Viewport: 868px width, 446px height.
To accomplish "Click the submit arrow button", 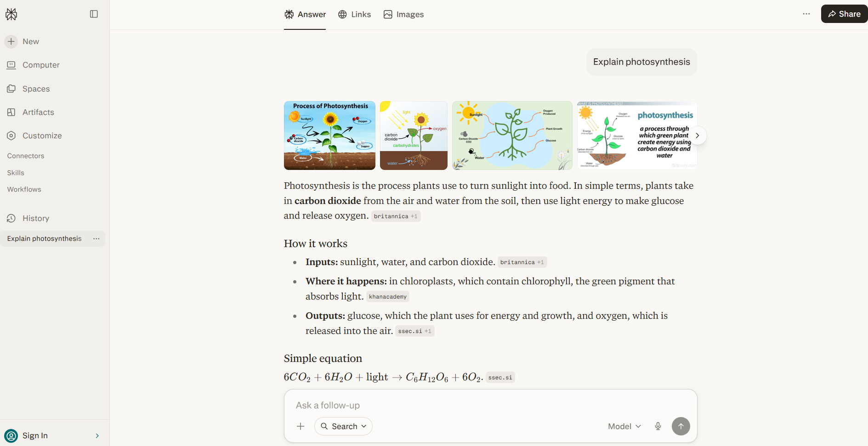I will [681, 426].
